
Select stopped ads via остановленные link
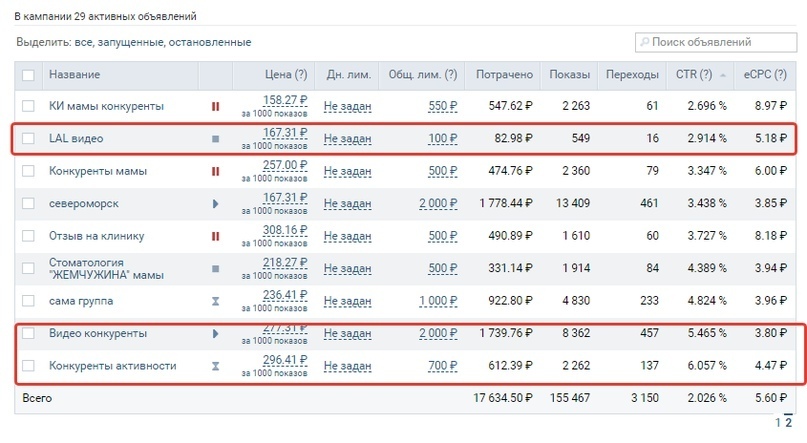pyautogui.click(x=210, y=42)
